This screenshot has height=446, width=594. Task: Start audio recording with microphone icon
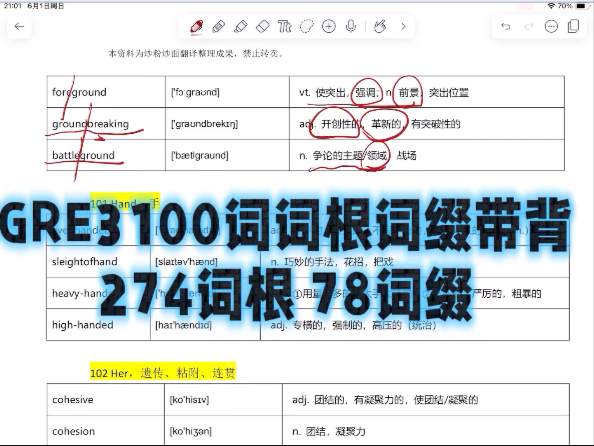[351, 27]
